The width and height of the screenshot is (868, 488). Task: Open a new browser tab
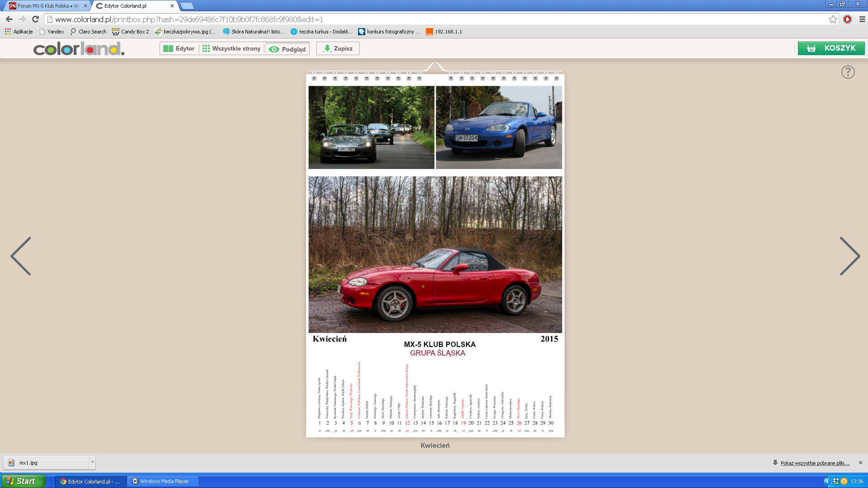(187, 6)
